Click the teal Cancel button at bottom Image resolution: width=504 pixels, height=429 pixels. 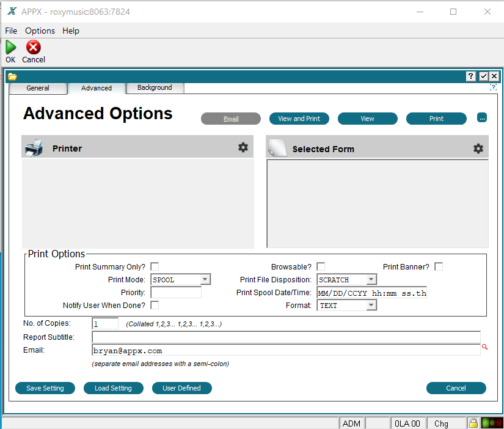click(456, 388)
